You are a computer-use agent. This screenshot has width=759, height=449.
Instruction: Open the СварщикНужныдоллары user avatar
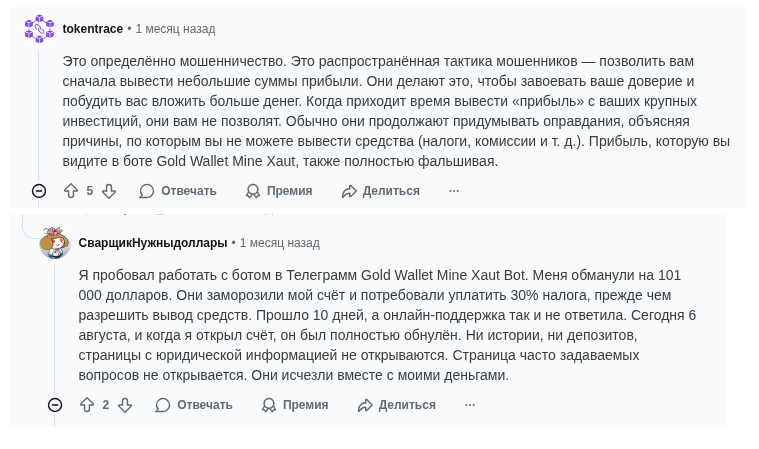pyautogui.click(x=55, y=243)
